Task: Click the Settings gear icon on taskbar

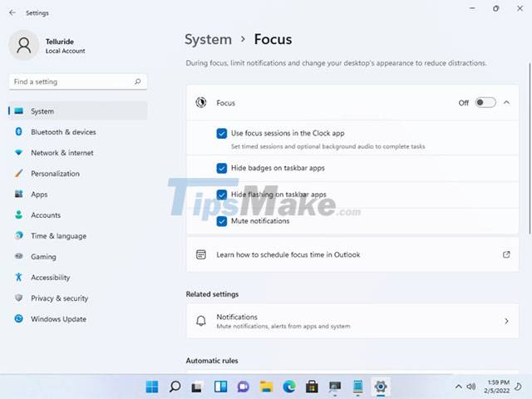Action: coord(381,387)
